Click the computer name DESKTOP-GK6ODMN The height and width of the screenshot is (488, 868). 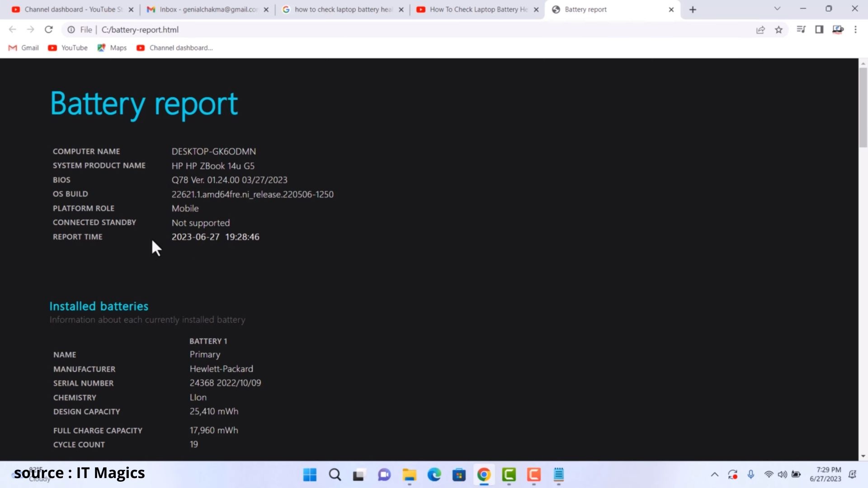(x=214, y=152)
